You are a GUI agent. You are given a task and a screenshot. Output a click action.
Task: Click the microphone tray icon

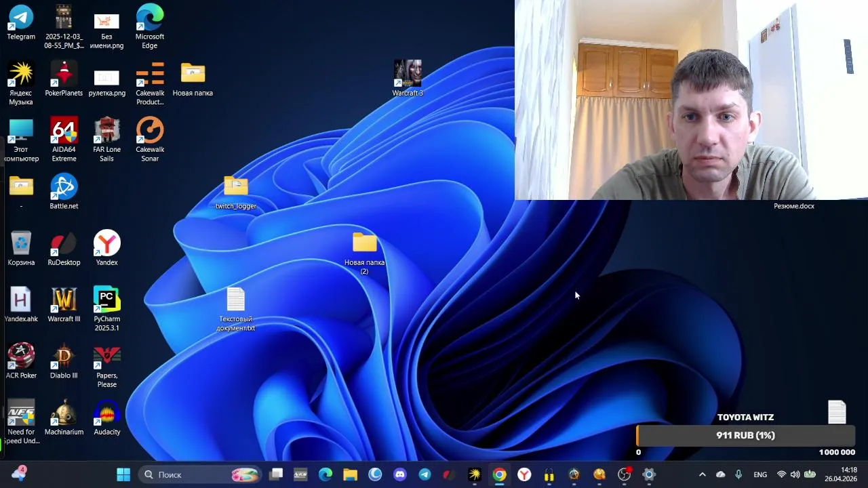point(738,474)
